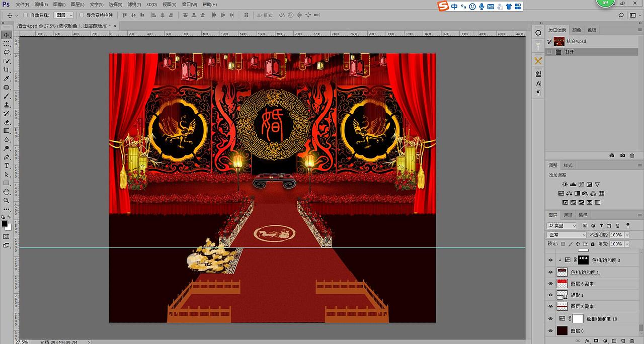Create new snapshot camera icon
644x344 pixels.
(x=623, y=156)
